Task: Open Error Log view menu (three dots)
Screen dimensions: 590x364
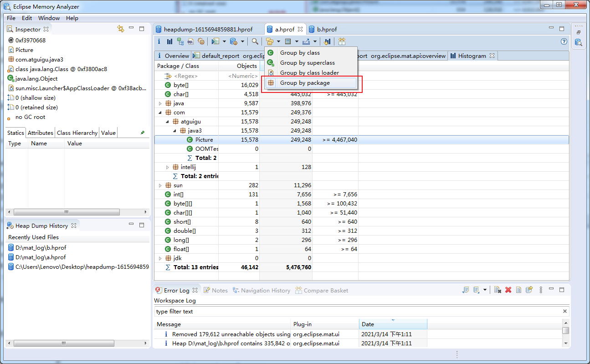Action: pos(541,290)
